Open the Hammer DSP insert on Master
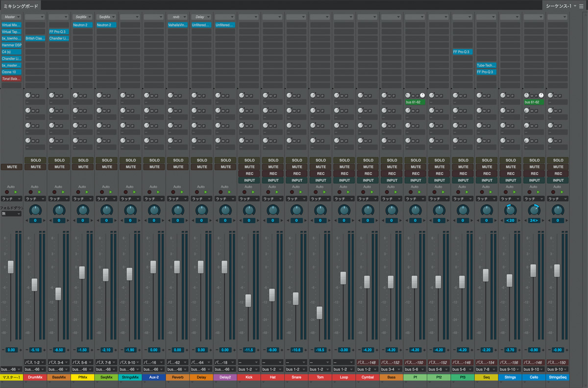This screenshot has width=588, height=388. 11,45
